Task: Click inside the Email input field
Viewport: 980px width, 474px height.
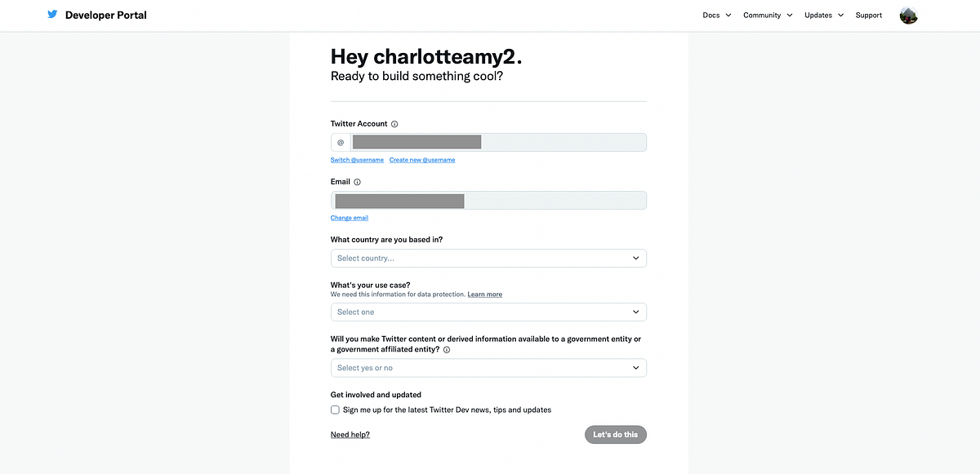Action: click(488, 200)
